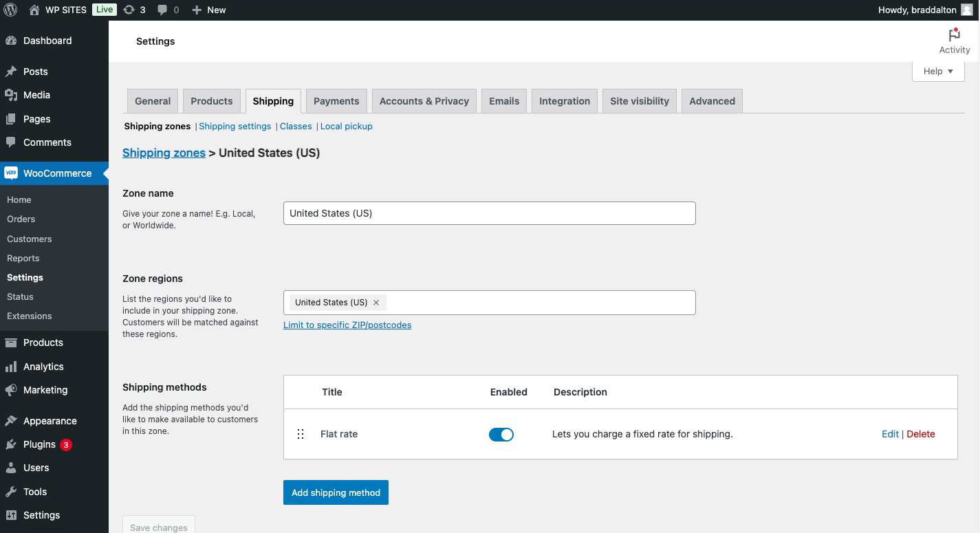This screenshot has height=533, width=980.
Task: Click the user avatar in top right
Action: [x=967, y=10]
